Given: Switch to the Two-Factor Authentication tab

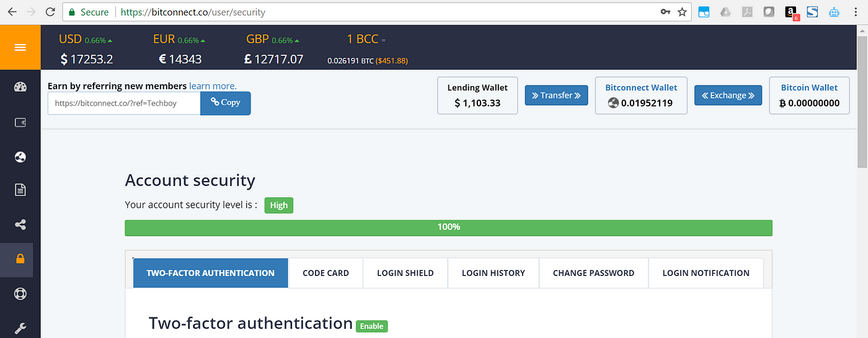Looking at the screenshot, I should 210,273.
